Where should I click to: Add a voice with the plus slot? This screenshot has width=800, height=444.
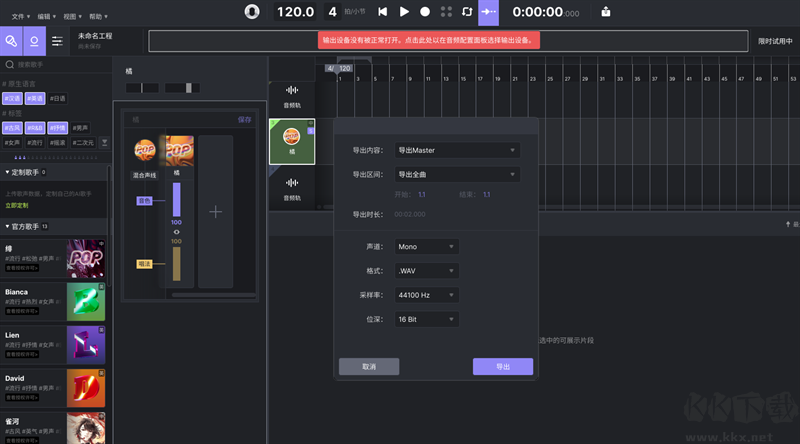[x=215, y=212]
